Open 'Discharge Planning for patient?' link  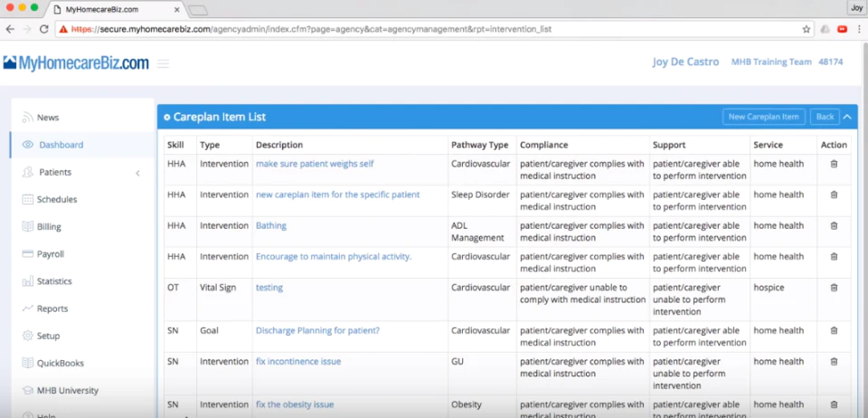pyautogui.click(x=317, y=330)
